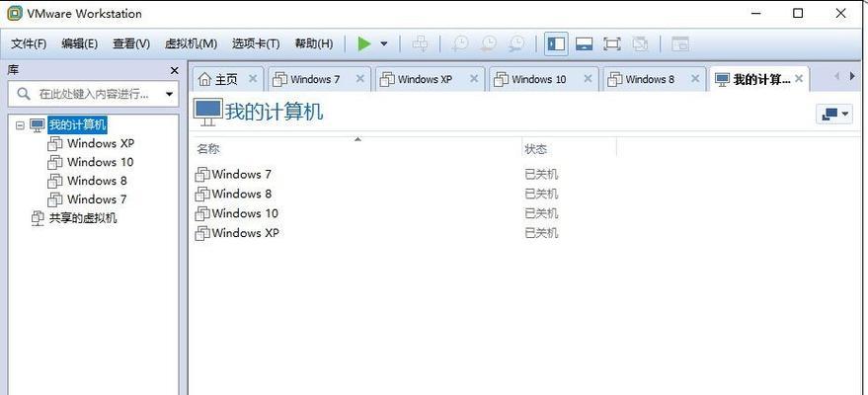
Task: Click the console view toolbar icon
Action: (679, 43)
